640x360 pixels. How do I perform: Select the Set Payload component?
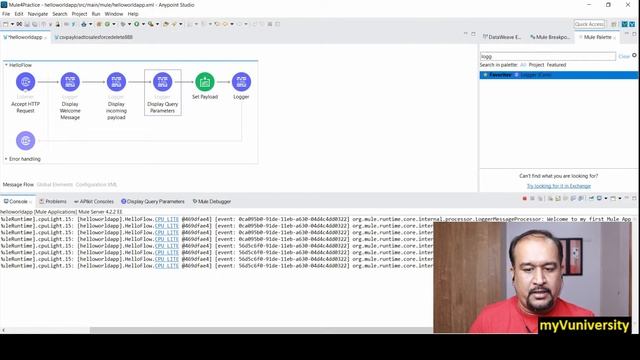point(205,82)
